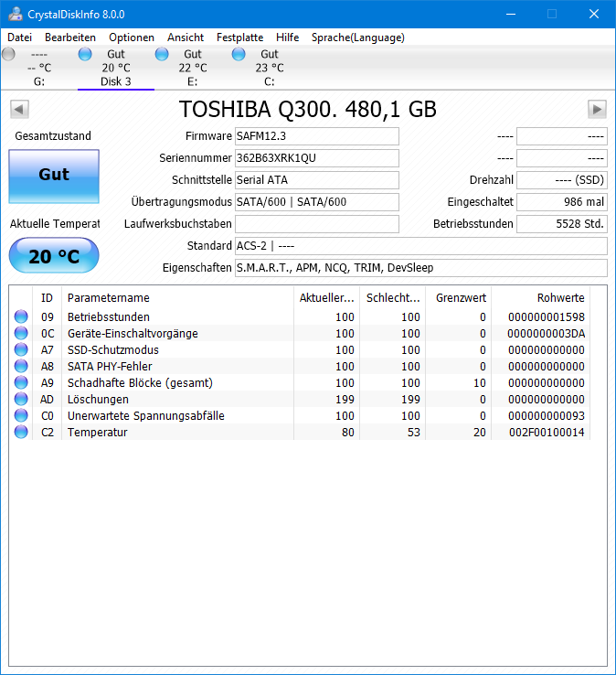The height and width of the screenshot is (675, 616).
Task: Go to next disk with right arrow
Action: click(x=597, y=110)
